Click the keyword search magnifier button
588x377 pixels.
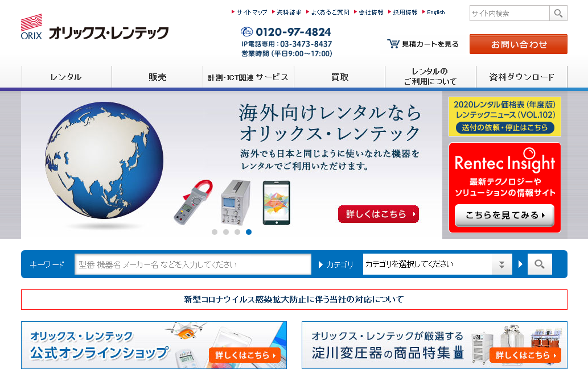(540, 264)
